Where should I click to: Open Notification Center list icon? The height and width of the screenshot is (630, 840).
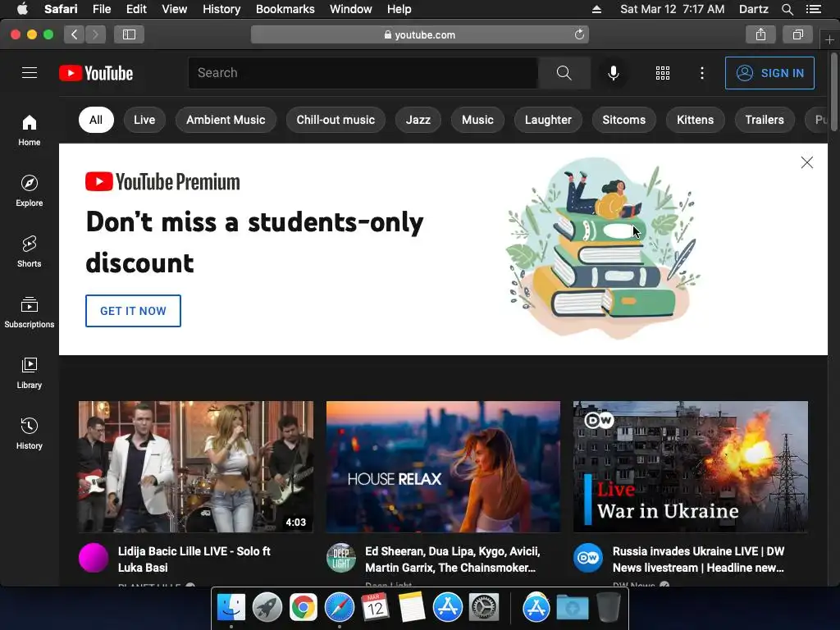814,9
